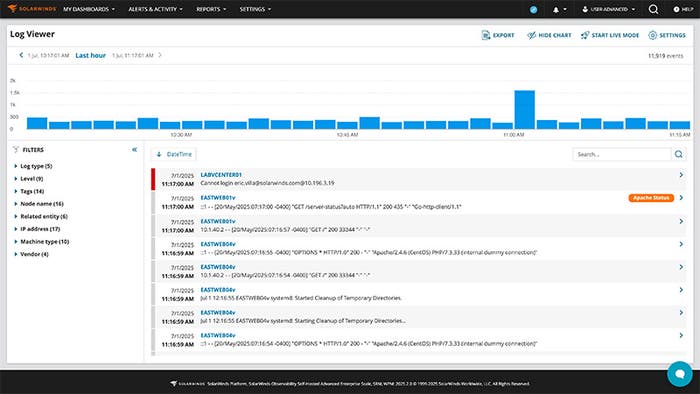Screen dimensions: 700x394
Task: Click the Started Cleanup of Temporary Directories message
Action: point(301,298)
